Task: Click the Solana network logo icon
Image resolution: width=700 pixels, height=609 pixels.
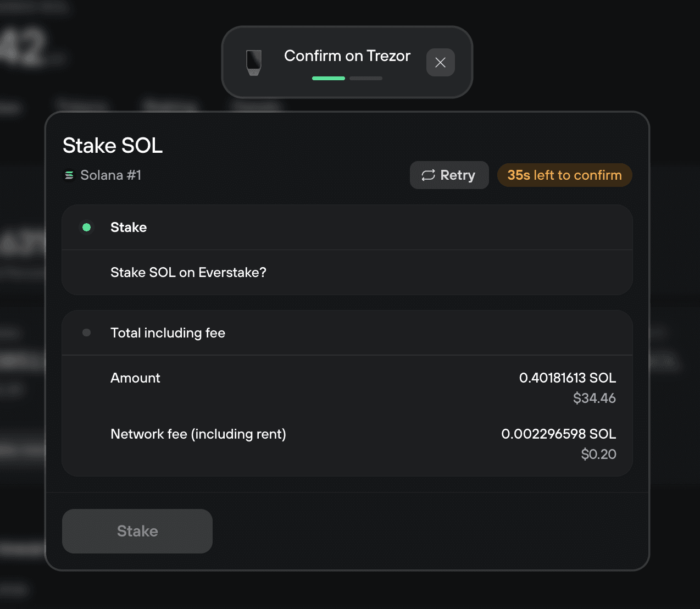Action: tap(69, 175)
